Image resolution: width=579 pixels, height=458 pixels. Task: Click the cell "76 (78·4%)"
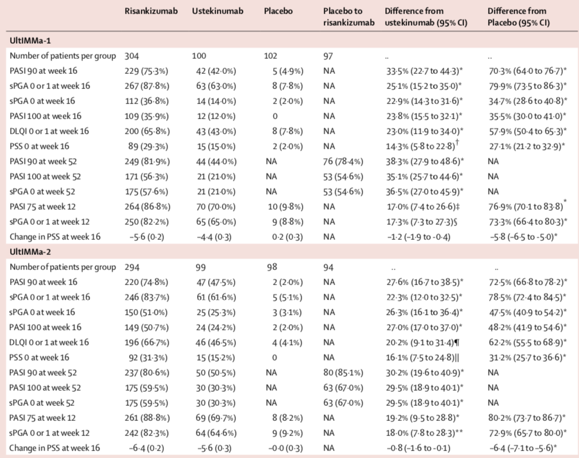coord(343,161)
